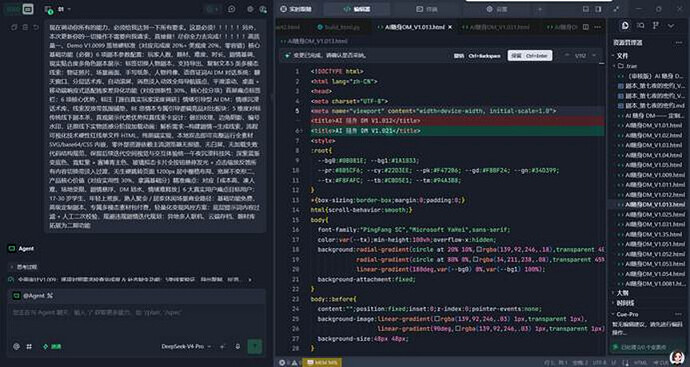Open the user account icon beside settings gear

pos(263,9)
